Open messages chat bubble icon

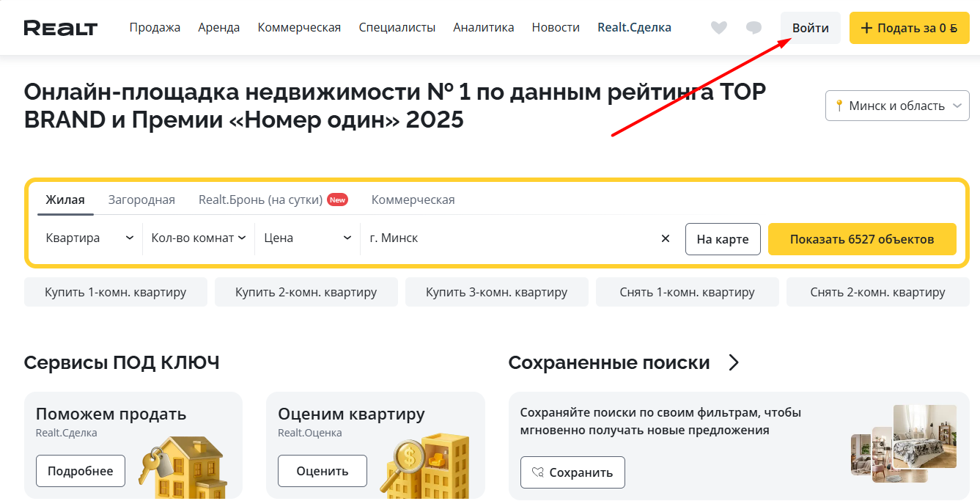point(754,28)
